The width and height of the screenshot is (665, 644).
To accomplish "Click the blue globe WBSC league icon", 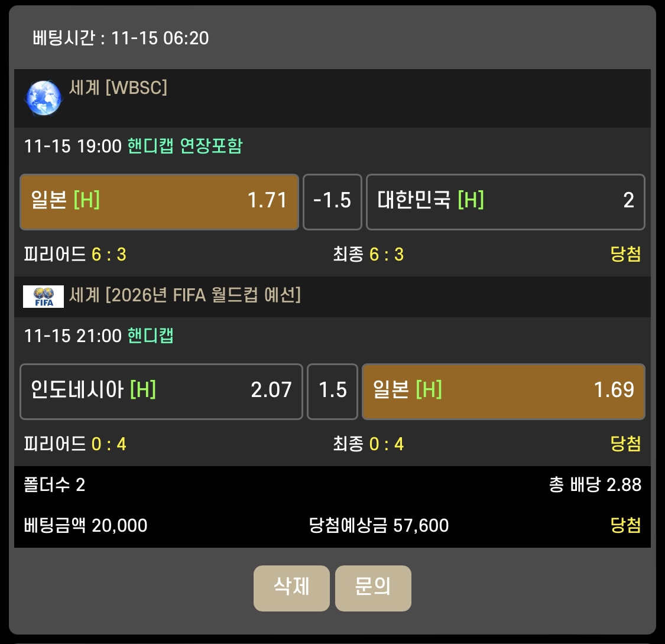I will [x=43, y=97].
